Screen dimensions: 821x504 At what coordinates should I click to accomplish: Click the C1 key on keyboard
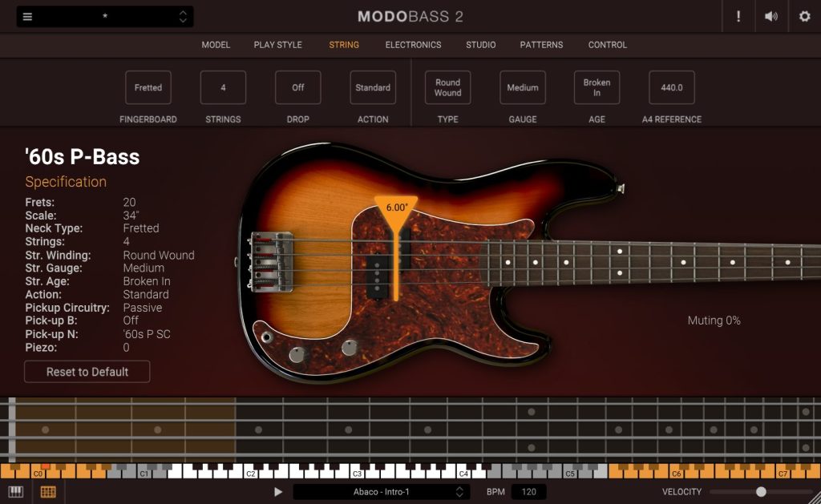144,474
